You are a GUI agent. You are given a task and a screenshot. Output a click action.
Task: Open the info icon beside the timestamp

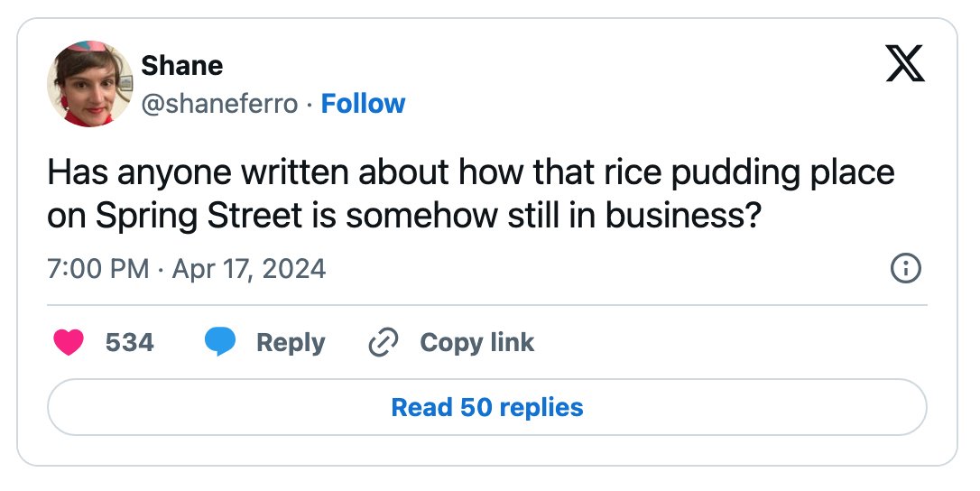pyautogui.click(x=905, y=269)
